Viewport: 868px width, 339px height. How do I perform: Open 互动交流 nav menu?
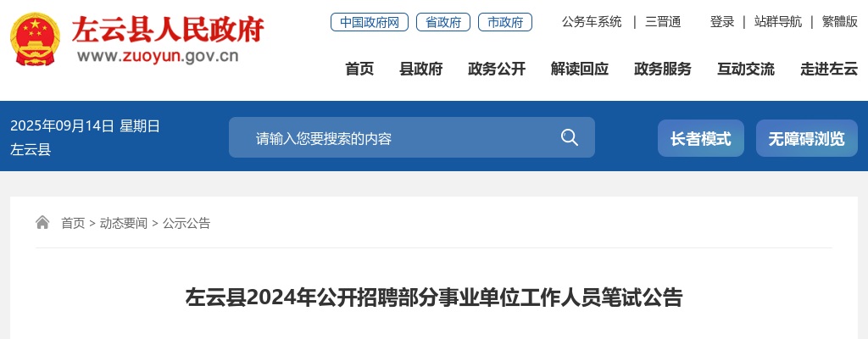746,69
